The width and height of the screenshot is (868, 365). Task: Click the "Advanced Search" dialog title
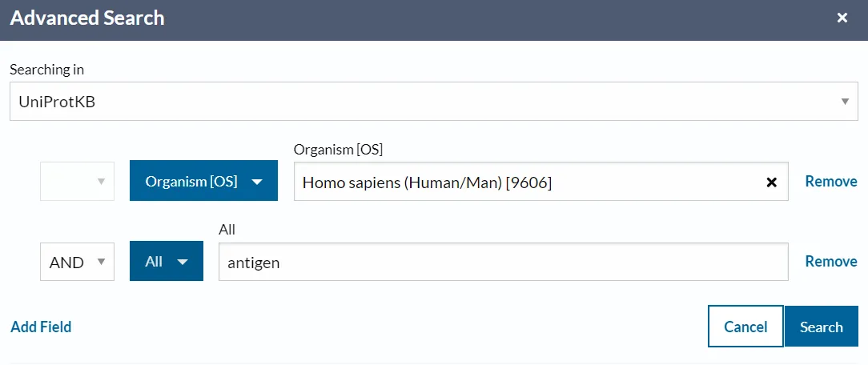tap(87, 18)
